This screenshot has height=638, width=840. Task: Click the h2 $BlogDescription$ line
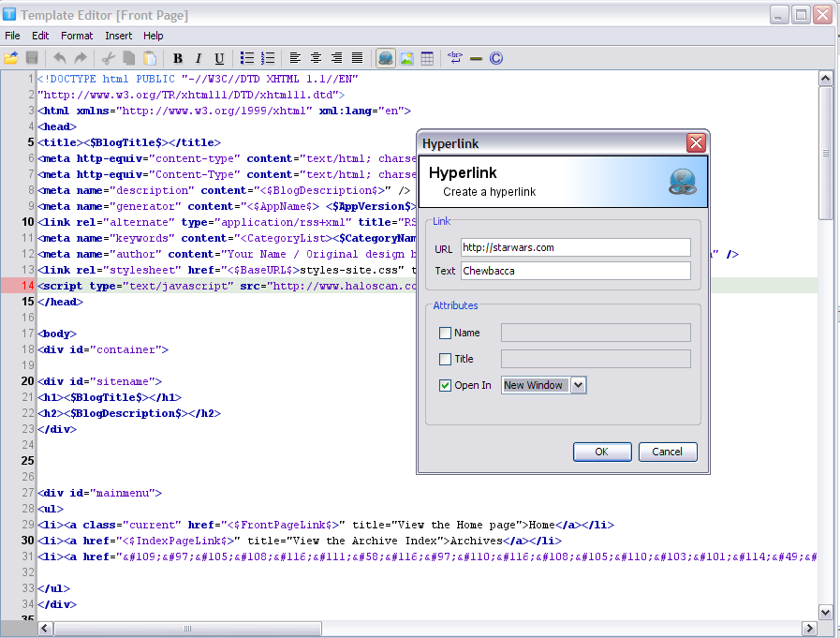(x=129, y=413)
